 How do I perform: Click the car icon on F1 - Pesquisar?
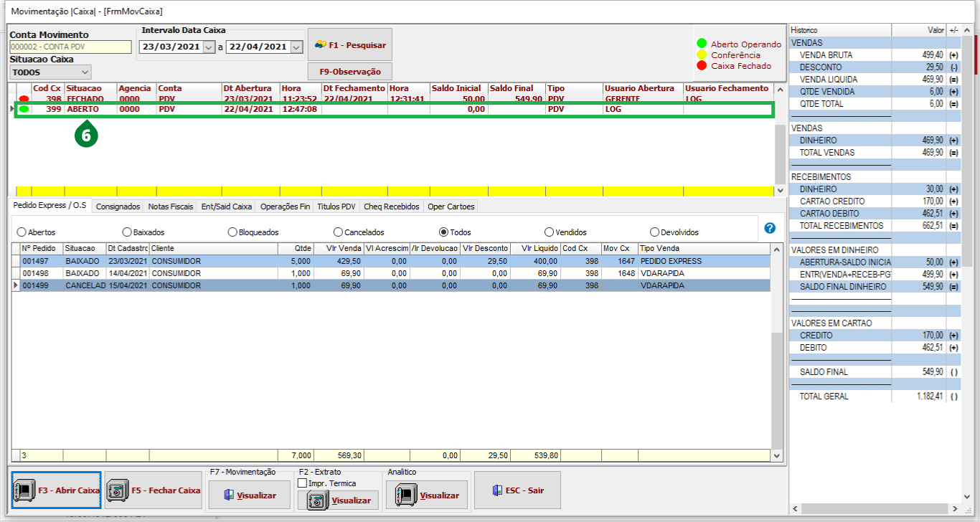[x=321, y=44]
